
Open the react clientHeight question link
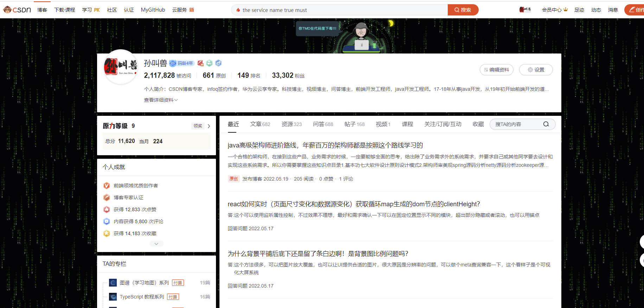point(354,204)
